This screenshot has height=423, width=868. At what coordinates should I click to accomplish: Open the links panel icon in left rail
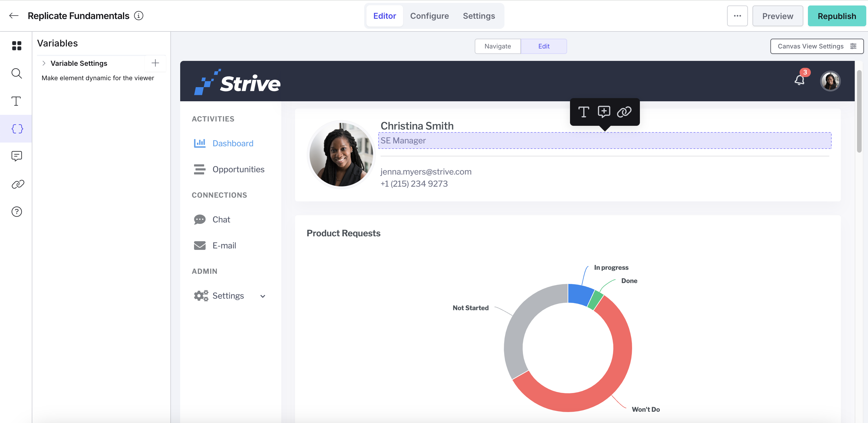pos(18,184)
